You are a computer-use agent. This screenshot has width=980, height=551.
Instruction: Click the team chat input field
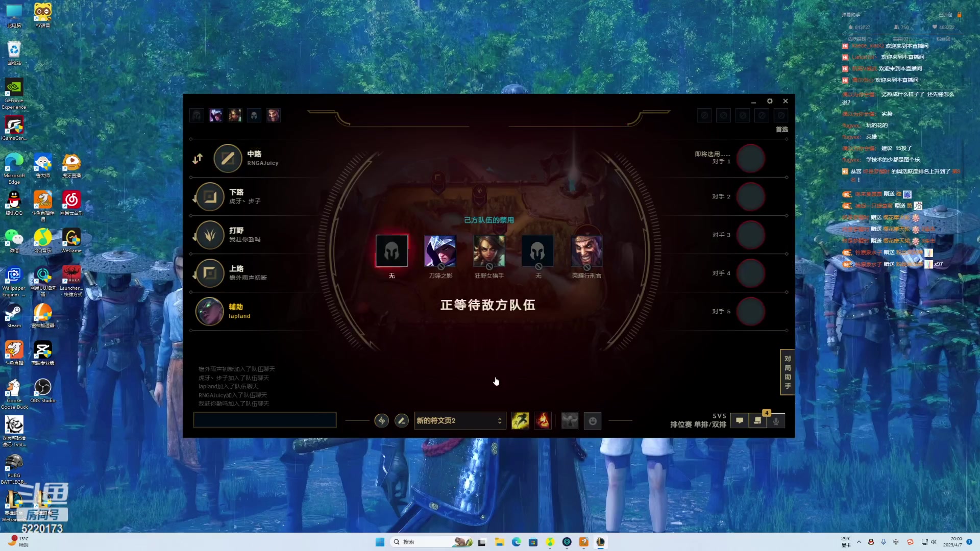pos(265,420)
